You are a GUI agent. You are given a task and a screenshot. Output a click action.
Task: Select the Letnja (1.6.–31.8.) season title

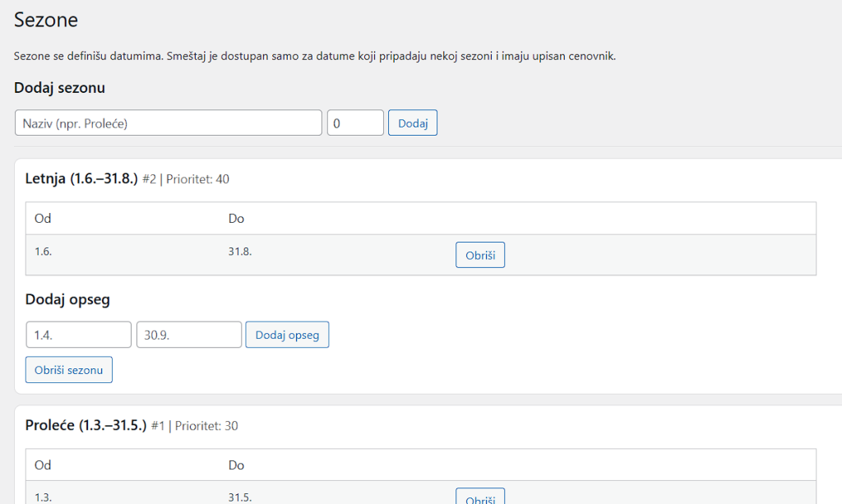(x=81, y=178)
